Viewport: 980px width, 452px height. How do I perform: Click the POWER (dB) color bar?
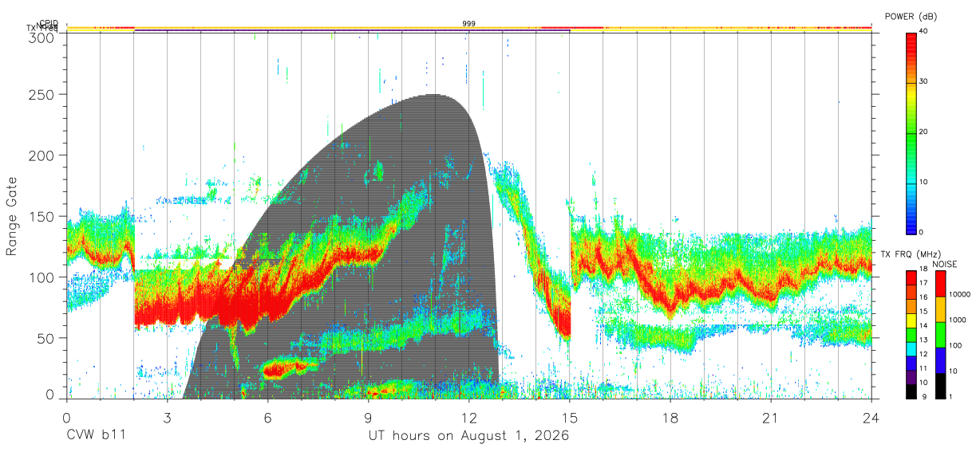point(912,132)
